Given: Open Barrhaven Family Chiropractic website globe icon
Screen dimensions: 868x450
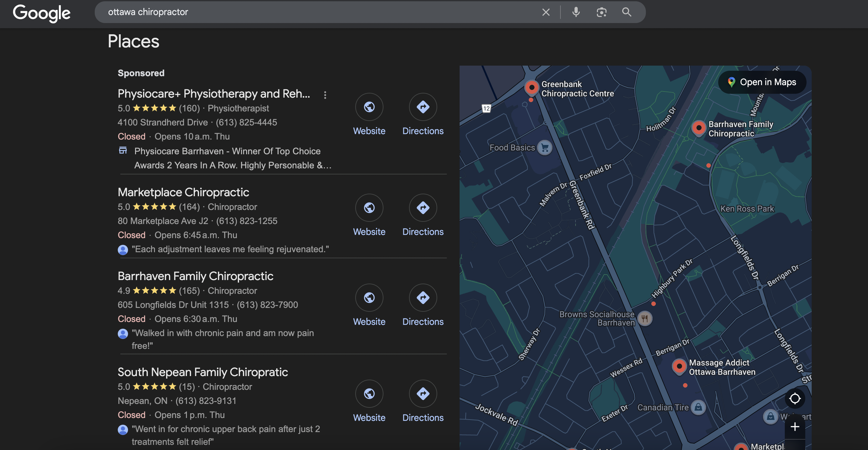Looking at the screenshot, I should click(x=369, y=298).
